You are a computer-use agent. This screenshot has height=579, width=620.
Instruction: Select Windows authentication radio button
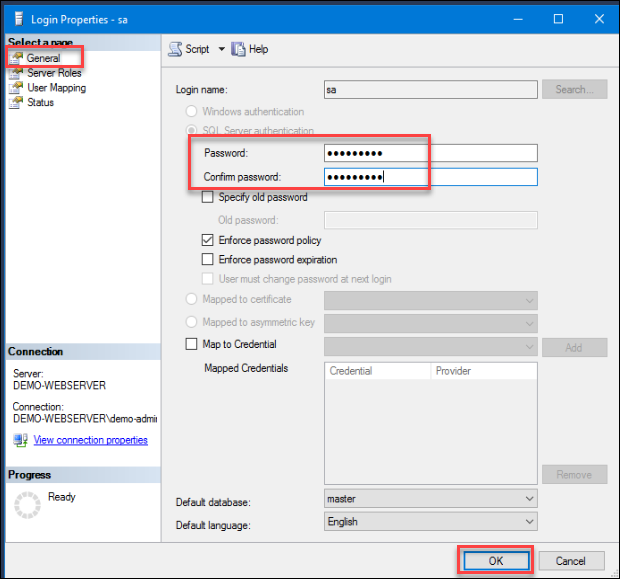[191, 111]
